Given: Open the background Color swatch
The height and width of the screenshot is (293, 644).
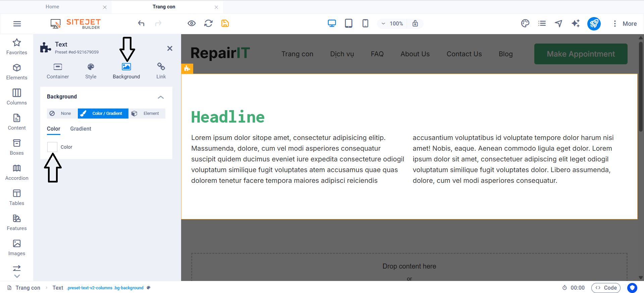Looking at the screenshot, I should pyautogui.click(x=52, y=147).
